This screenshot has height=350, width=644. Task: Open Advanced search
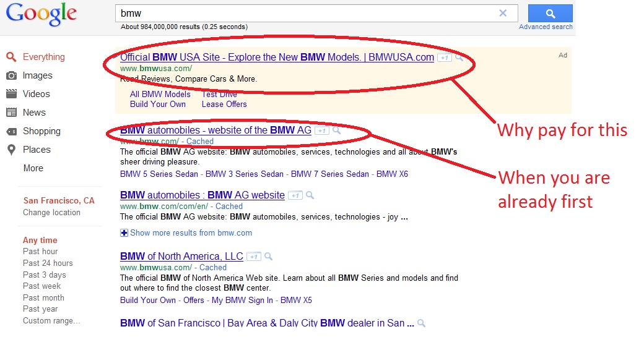[x=546, y=27]
